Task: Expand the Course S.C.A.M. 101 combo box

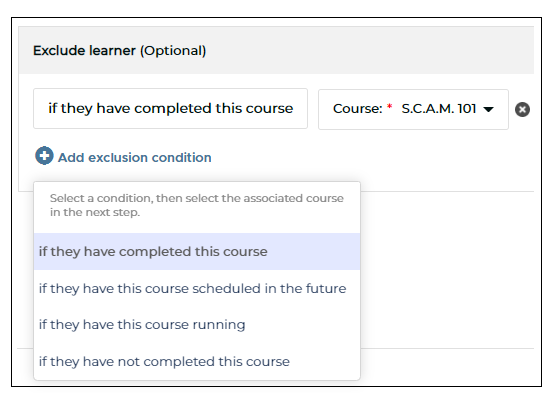Action: point(413,109)
